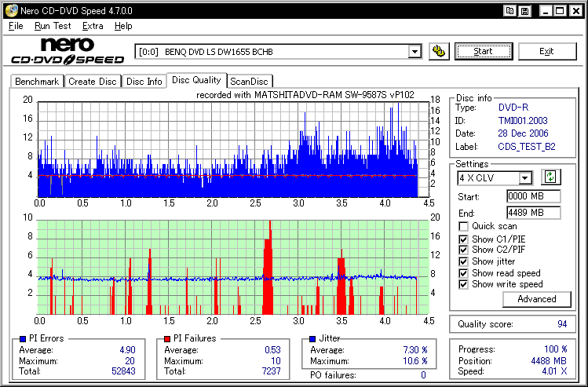Image resolution: width=588 pixels, height=387 pixels.
Task: Click the Progress value 100 %
Action: pyautogui.click(x=555, y=349)
